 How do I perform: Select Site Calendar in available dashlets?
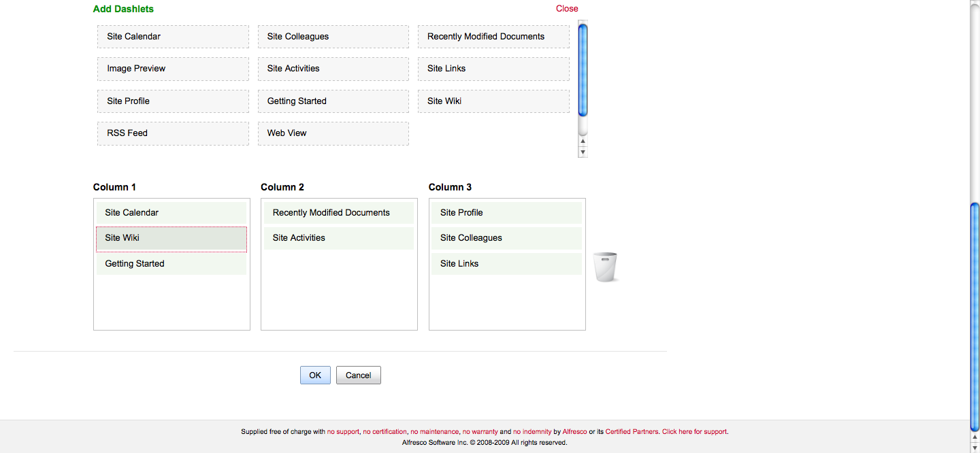pos(173,37)
